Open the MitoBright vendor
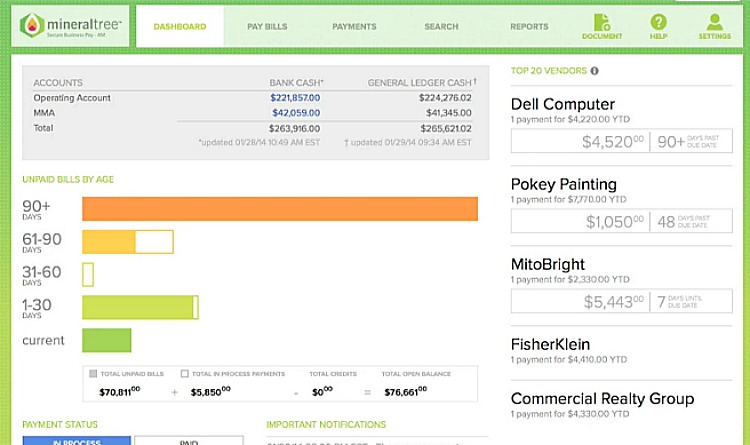 tap(548, 264)
